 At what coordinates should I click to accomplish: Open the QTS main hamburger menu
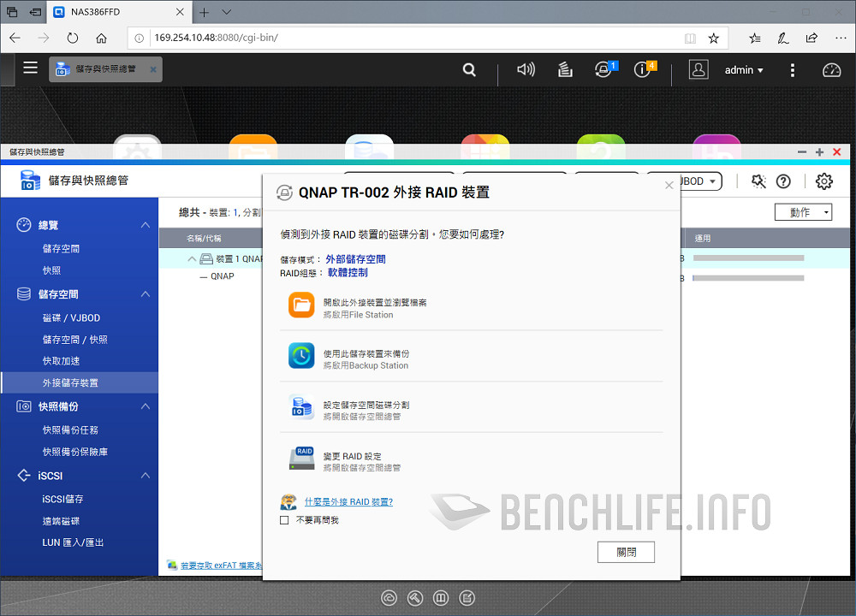pos(30,68)
